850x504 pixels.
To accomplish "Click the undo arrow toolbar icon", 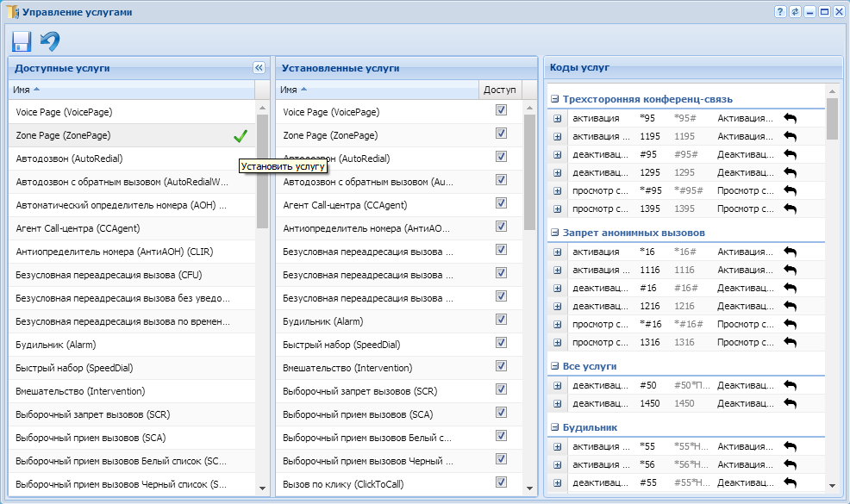I will [x=50, y=40].
